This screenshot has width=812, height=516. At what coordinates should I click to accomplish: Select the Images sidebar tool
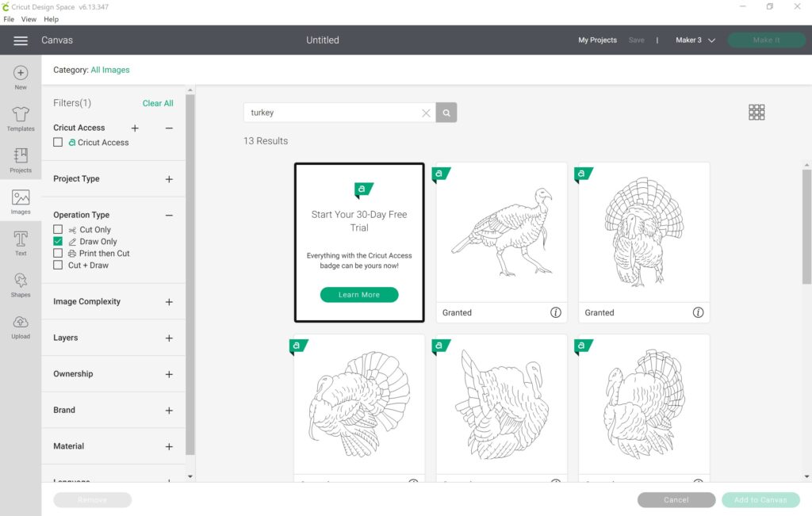coord(21,201)
